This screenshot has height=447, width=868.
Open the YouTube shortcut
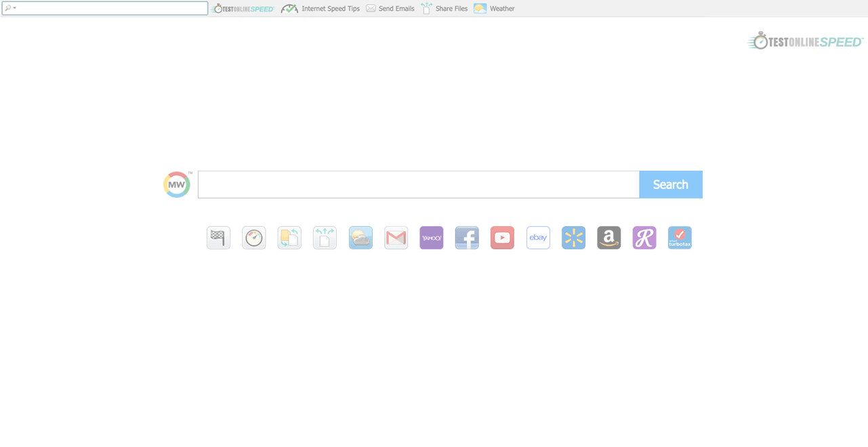(x=502, y=238)
